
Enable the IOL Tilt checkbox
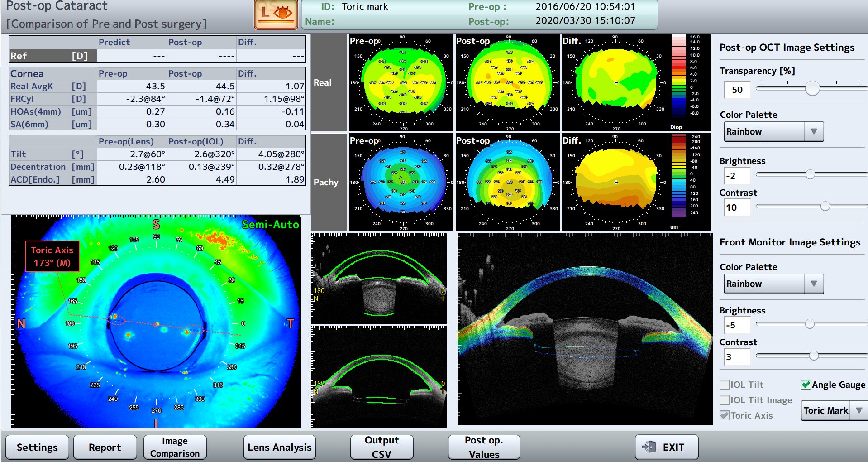click(x=724, y=385)
